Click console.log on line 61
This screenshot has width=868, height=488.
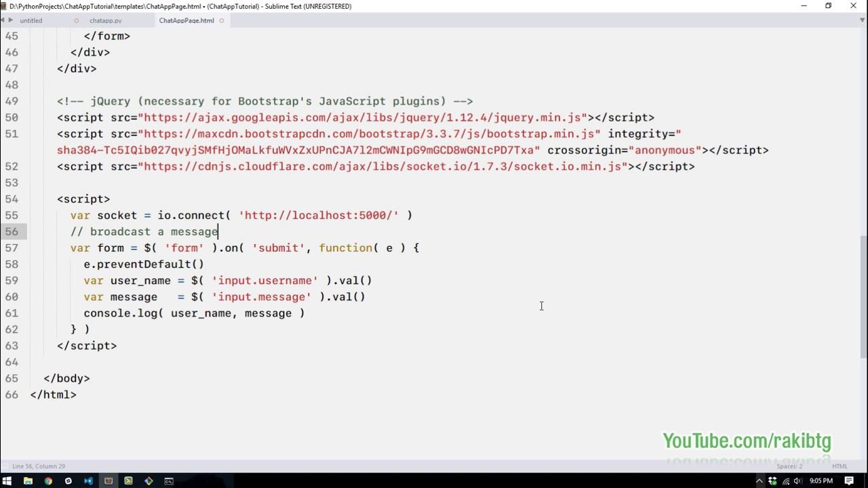click(x=120, y=313)
